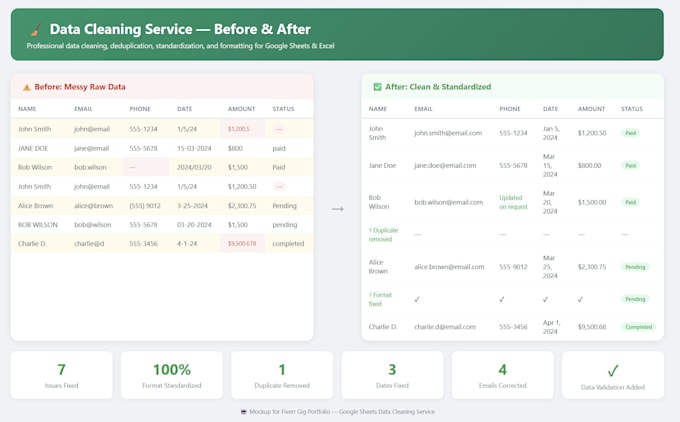Select the red $9,500.678 amount cell

(242, 244)
